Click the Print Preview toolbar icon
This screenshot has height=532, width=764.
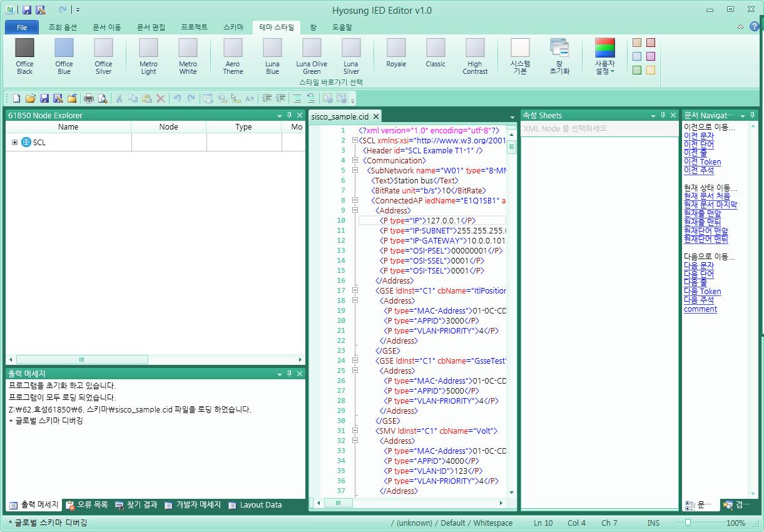pyautogui.click(x=103, y=98)
